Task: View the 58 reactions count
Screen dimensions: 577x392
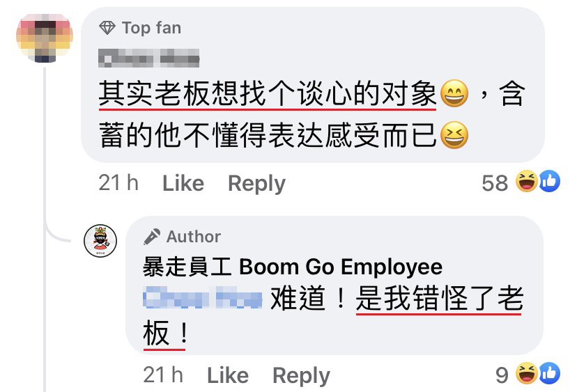Action: 495,183
